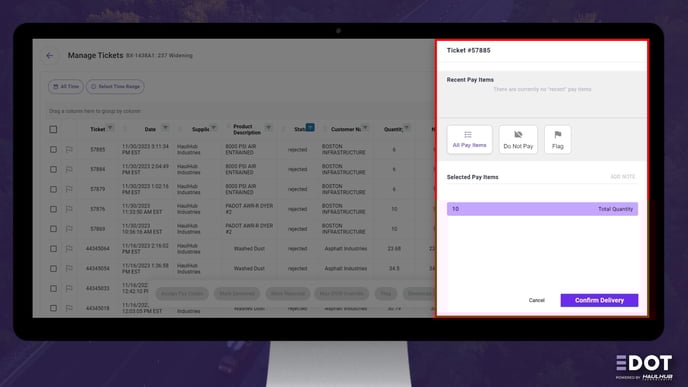Click ADD NOTE next to Selected Pay Items
The height and width of the screenshot is (387, 688).
coord(623,177)
